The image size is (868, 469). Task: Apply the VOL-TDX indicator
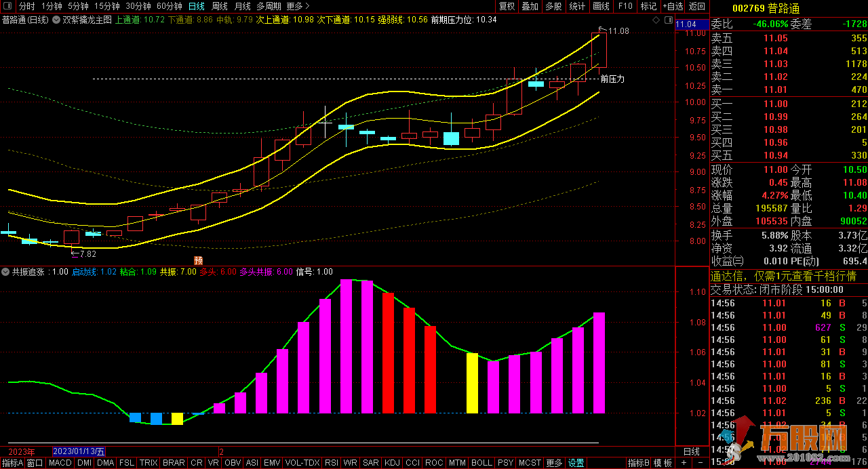click(x=302, y=463)
